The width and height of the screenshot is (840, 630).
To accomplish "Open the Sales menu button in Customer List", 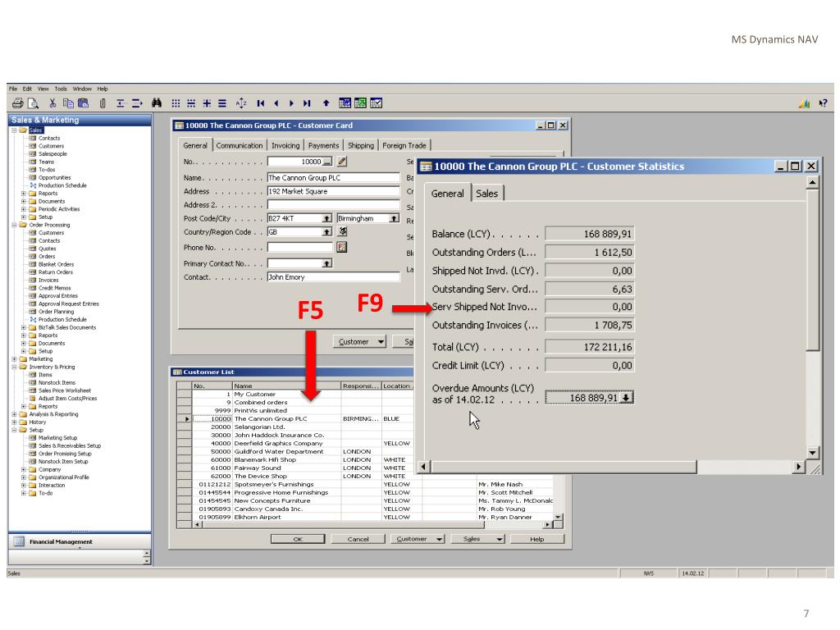I will click(478, 539).
